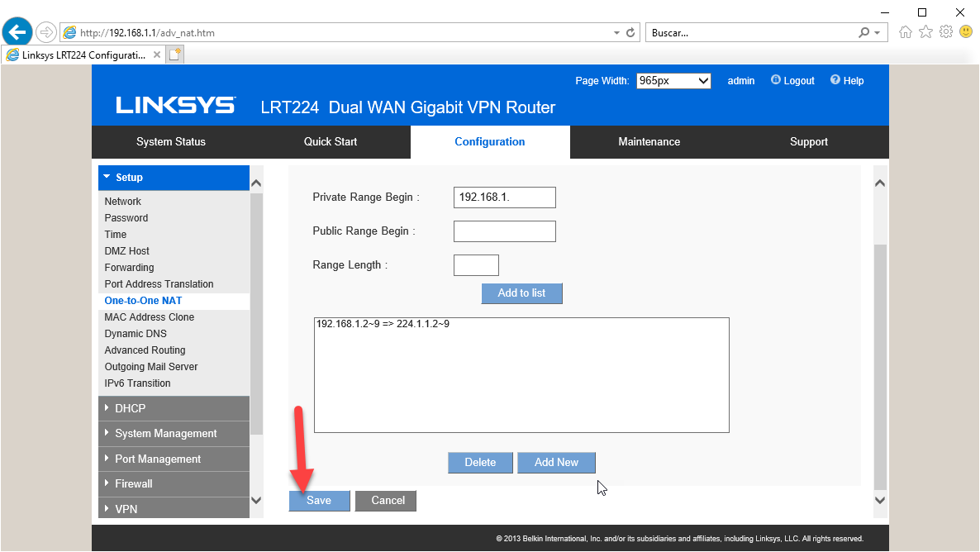Screen dimensions: 980x552
Task: Click the search magnifier icon
Action: [x=864, y=33]
